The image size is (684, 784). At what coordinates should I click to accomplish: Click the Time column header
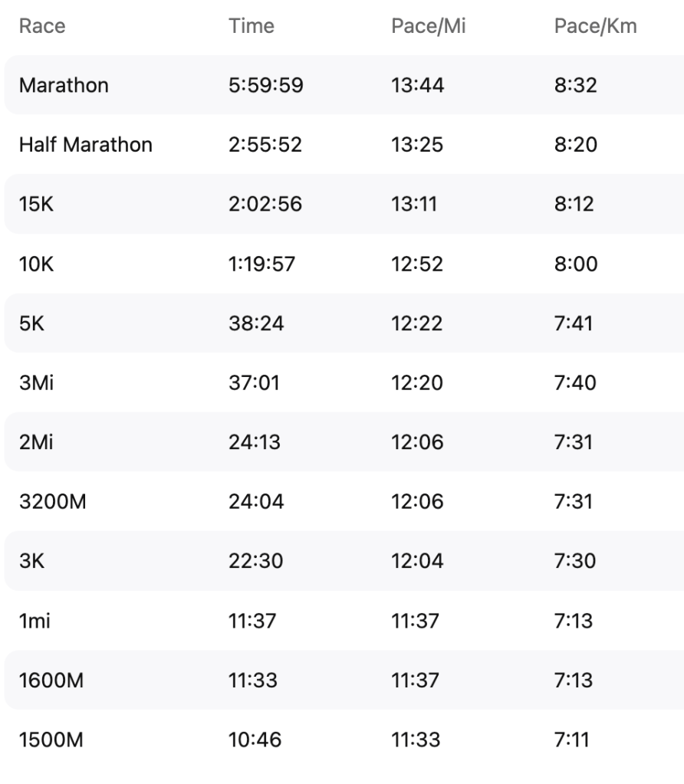[x=251, y=26]
